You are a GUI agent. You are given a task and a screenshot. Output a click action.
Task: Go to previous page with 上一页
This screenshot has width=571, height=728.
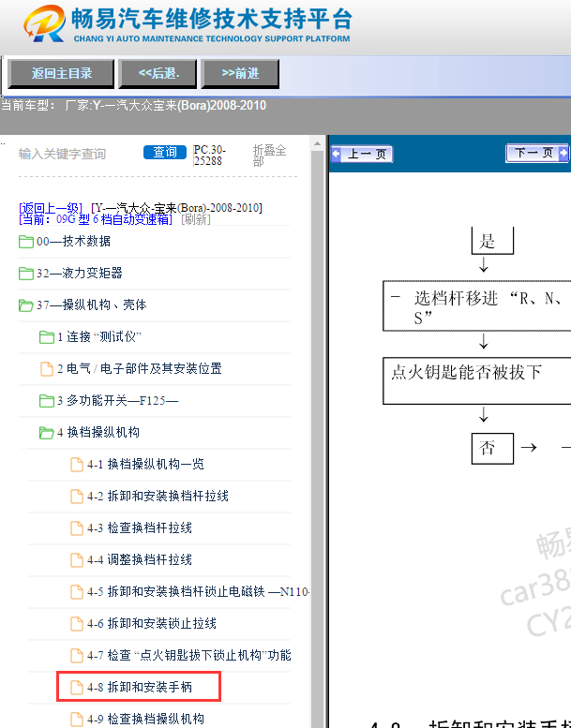pos(362,154)
